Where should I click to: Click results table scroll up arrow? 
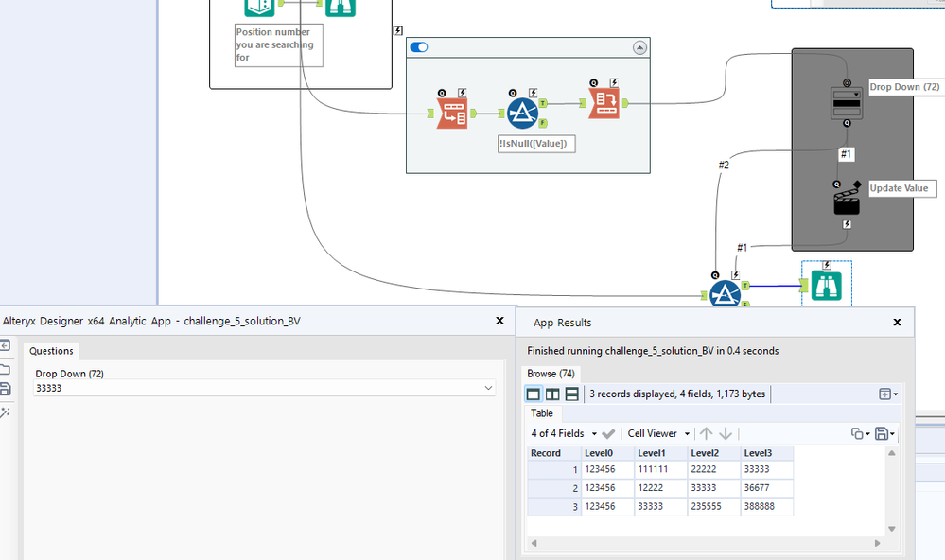click(892, 453)
